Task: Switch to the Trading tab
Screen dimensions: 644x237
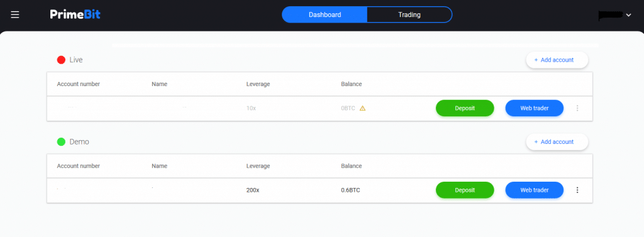Action: click(x=409, y=15)
